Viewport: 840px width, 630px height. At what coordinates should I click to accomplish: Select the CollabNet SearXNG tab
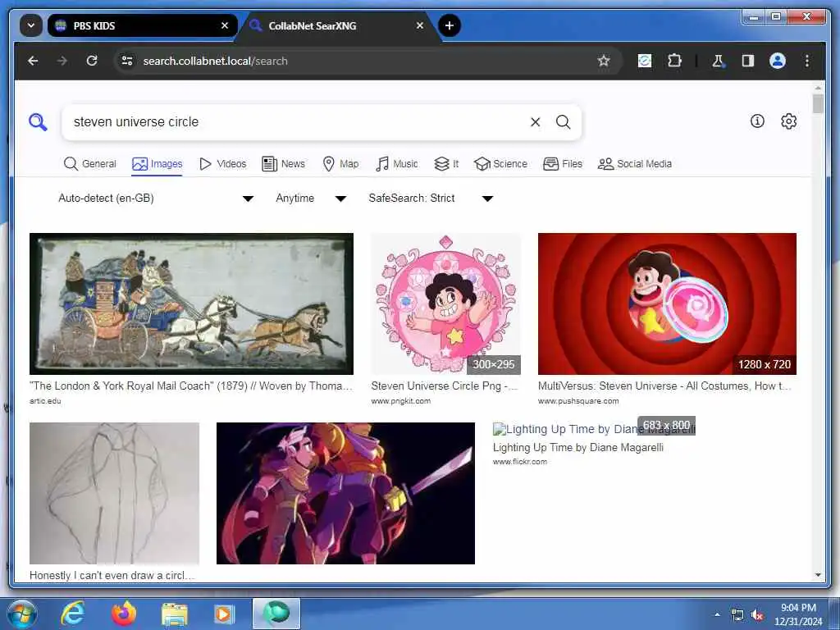(x=337, y=25)
